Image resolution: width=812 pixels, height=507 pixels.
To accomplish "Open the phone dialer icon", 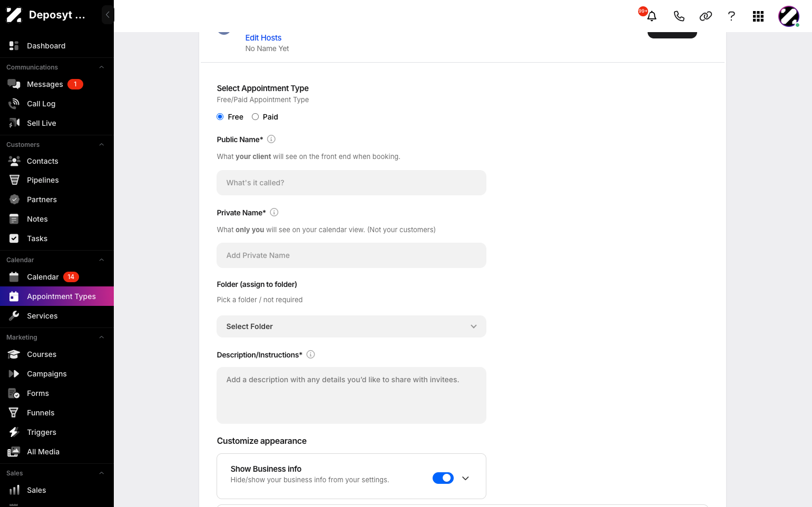I will [679, 16].
